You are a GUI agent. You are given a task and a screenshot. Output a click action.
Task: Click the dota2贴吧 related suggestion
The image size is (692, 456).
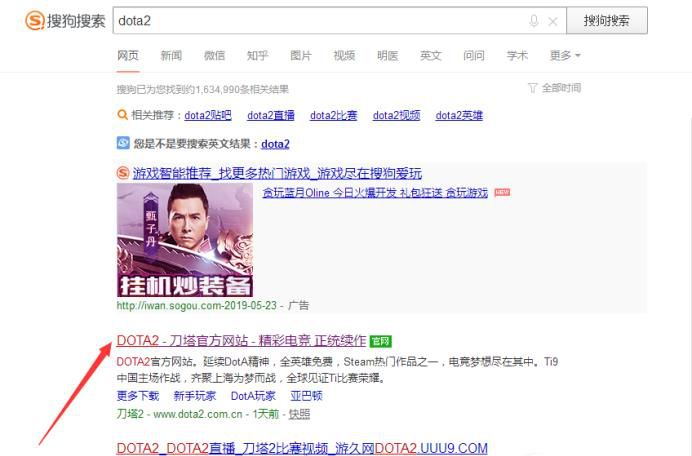[x=208, y=115]
